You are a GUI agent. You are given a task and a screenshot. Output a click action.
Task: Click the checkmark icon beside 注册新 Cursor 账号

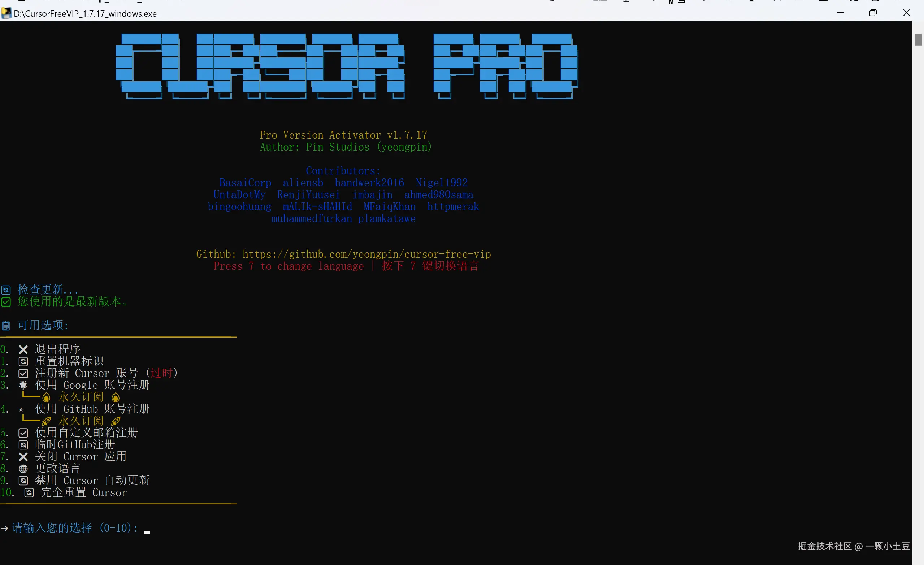point(23,373)
